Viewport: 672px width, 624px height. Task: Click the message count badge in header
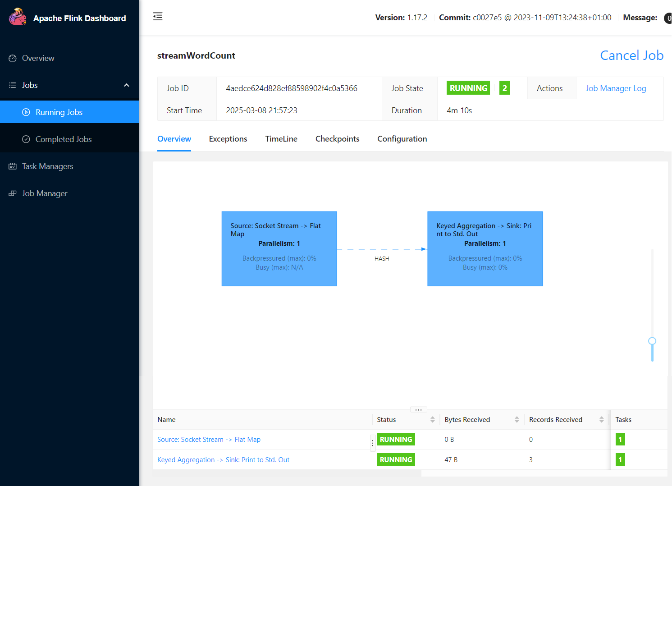[x=668, y=18]
